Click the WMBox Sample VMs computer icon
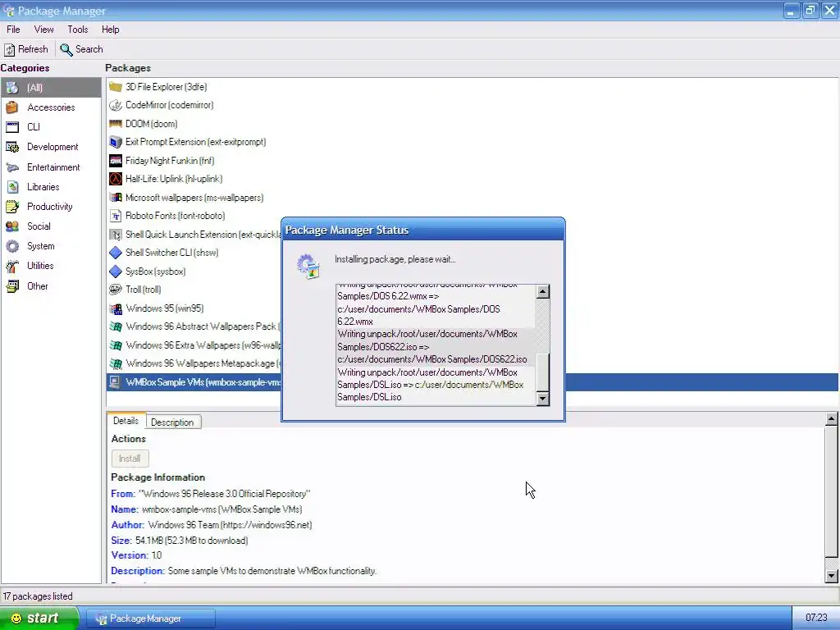The image size is (840, 630). click(116, 382)
